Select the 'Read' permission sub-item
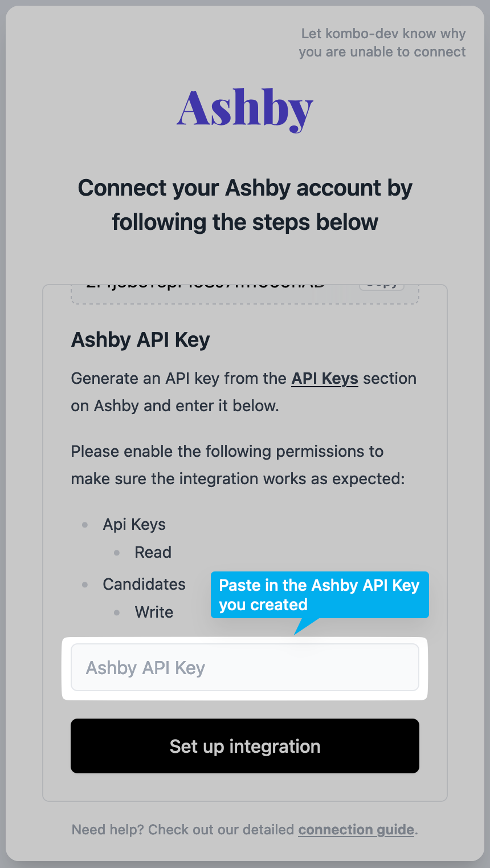This screenshot has width=490, height=868. tap(153, 552)
